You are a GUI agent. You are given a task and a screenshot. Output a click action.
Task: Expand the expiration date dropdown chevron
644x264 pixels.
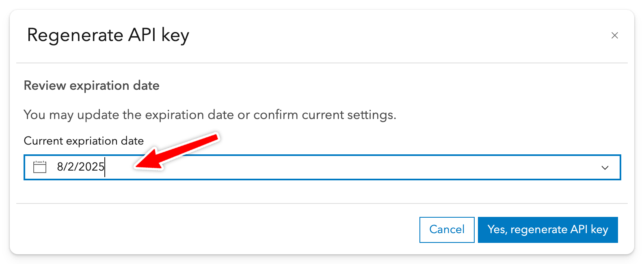(605, 167)
